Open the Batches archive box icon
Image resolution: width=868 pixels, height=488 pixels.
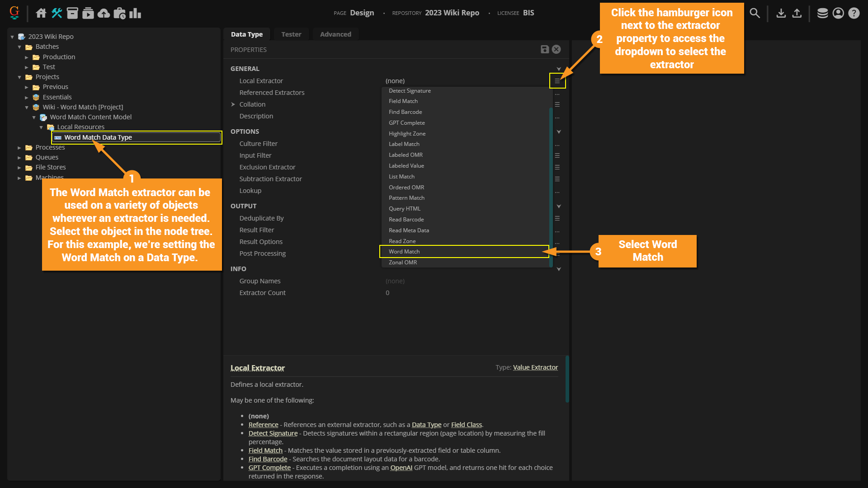pos(72,13)
